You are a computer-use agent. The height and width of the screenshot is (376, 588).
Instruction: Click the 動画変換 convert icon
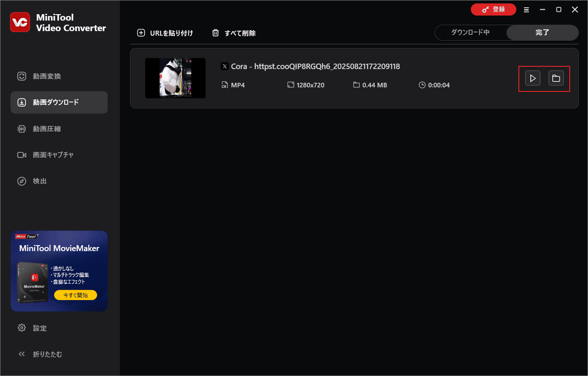coord(22,76)
